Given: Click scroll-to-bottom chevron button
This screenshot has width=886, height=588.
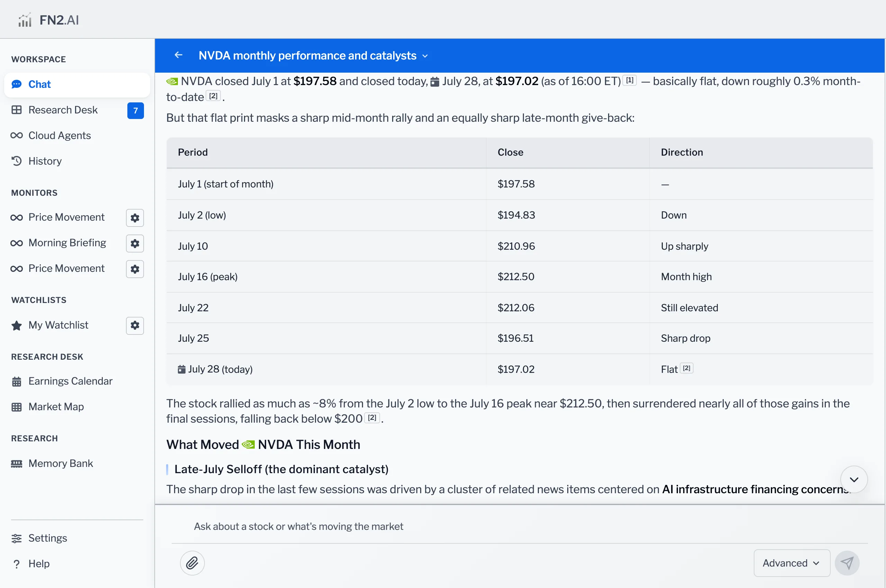Looking at the screenshot, I should (x=854, y=479).
